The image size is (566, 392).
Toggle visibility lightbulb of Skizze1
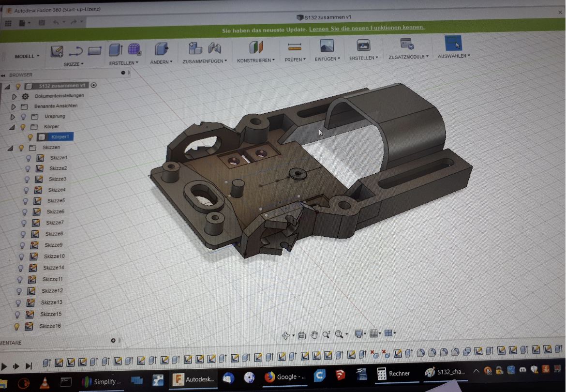coord(28,158)
